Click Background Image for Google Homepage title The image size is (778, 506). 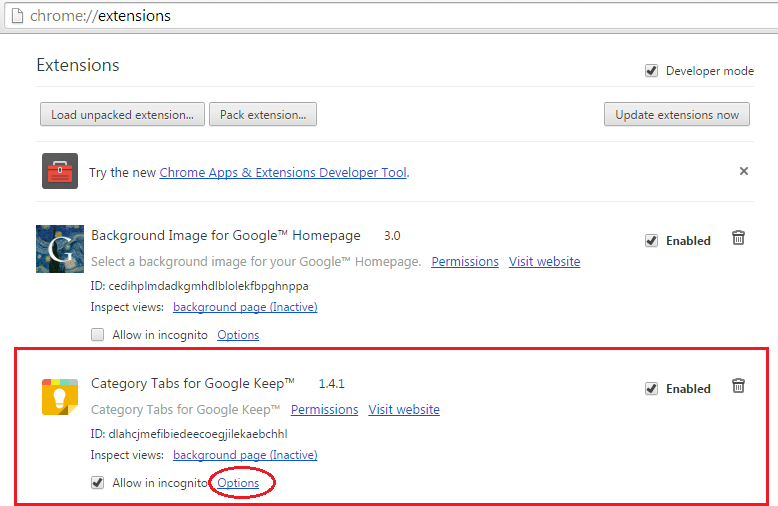(226, 235)
